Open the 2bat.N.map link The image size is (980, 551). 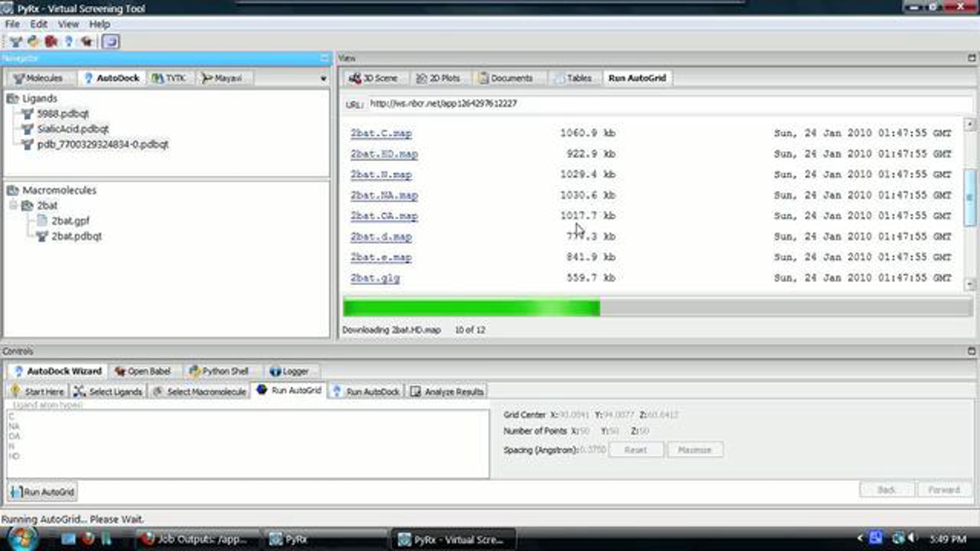(381, 175)
